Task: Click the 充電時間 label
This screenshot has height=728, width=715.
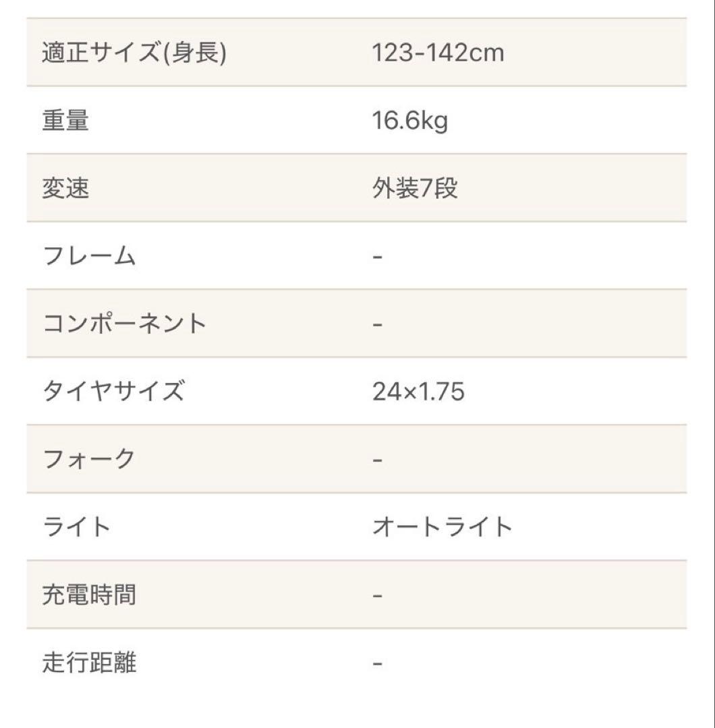Action: coord(88,595)
